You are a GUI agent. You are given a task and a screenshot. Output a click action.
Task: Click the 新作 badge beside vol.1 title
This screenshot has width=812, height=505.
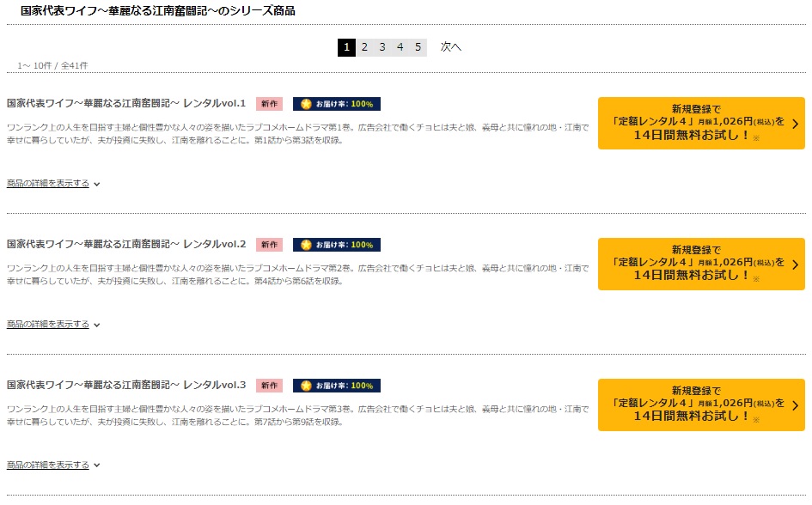coord(269,104)
